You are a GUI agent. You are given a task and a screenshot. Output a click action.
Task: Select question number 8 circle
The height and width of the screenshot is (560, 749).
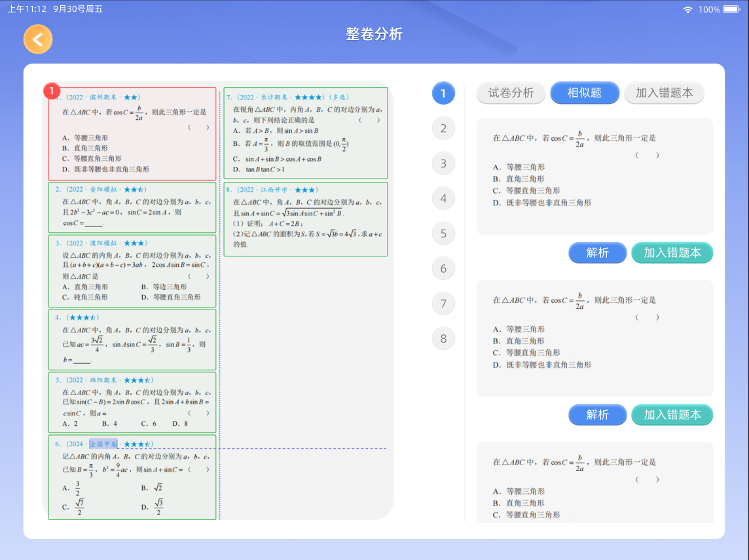pos(443,338)
